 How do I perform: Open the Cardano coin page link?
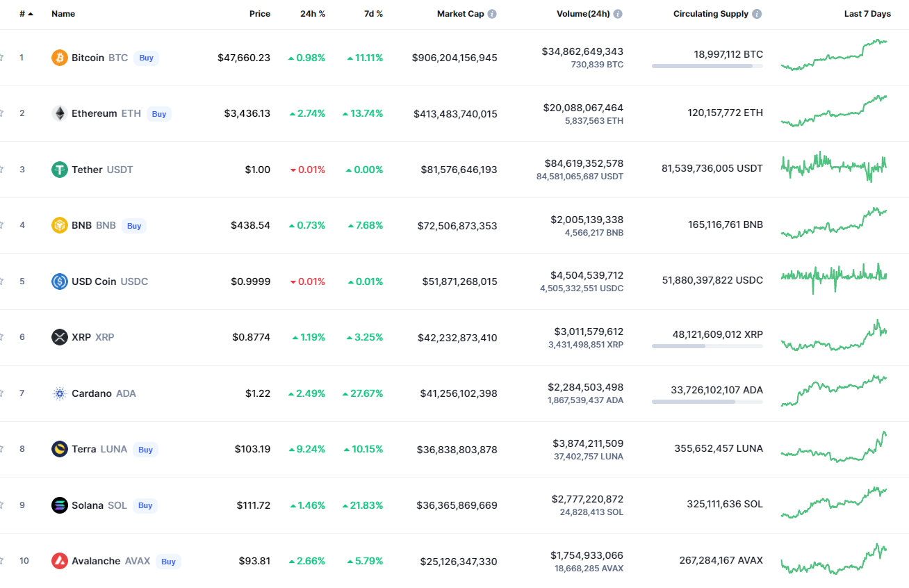tap(92, 393)
